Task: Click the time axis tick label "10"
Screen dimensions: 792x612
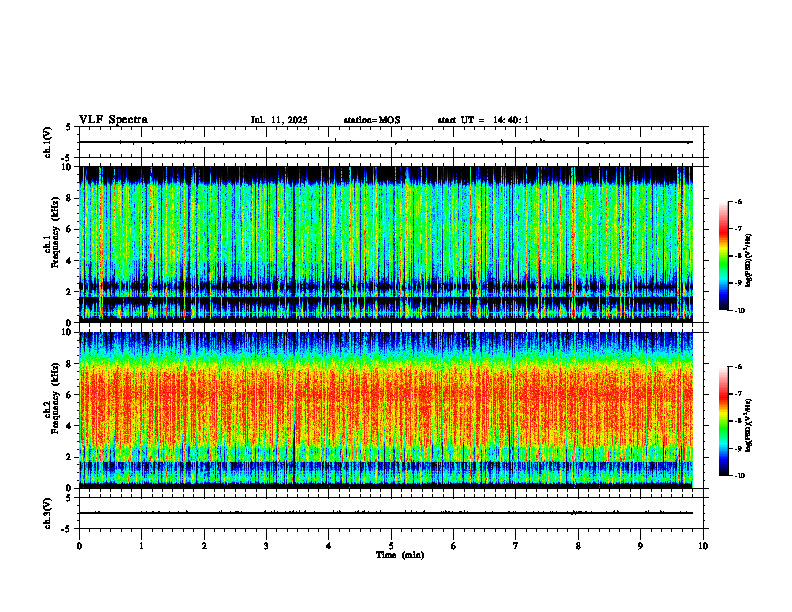Action: click(x=703, y=546)
